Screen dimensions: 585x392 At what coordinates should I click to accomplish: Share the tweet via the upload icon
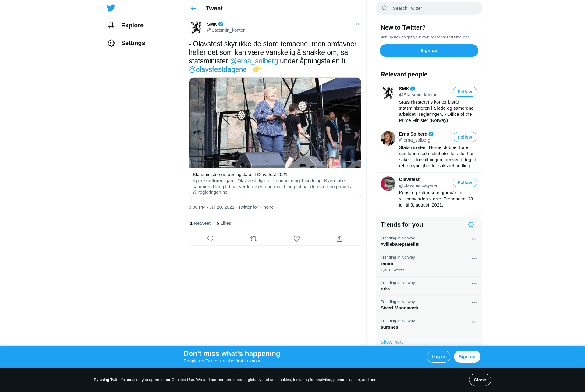click(x=340, y=238)
